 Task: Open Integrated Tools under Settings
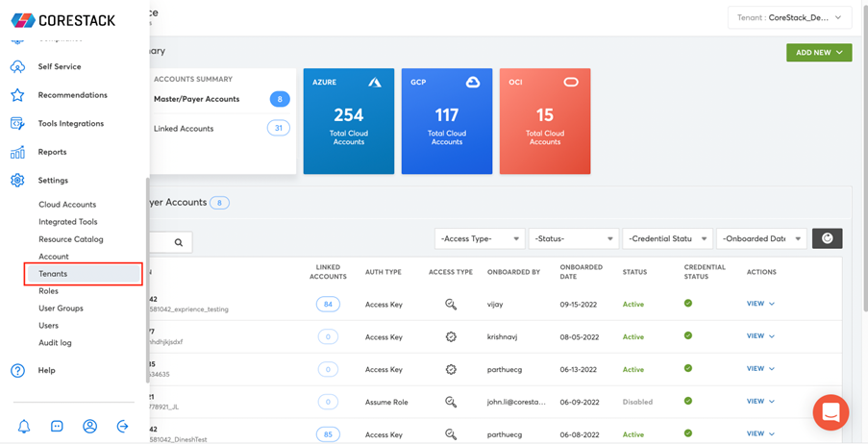tap(68, 221)
